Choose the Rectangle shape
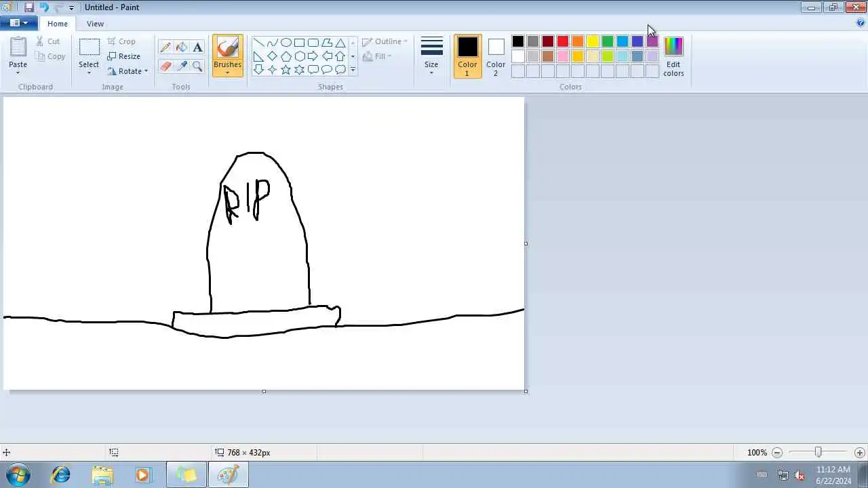868x488 pixels. coord(299,43)
